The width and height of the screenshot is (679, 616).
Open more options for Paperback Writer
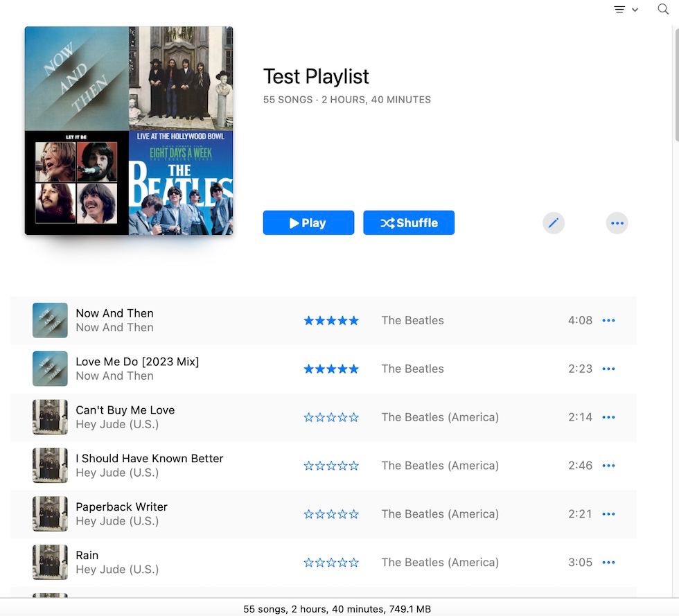pos(608,514)
